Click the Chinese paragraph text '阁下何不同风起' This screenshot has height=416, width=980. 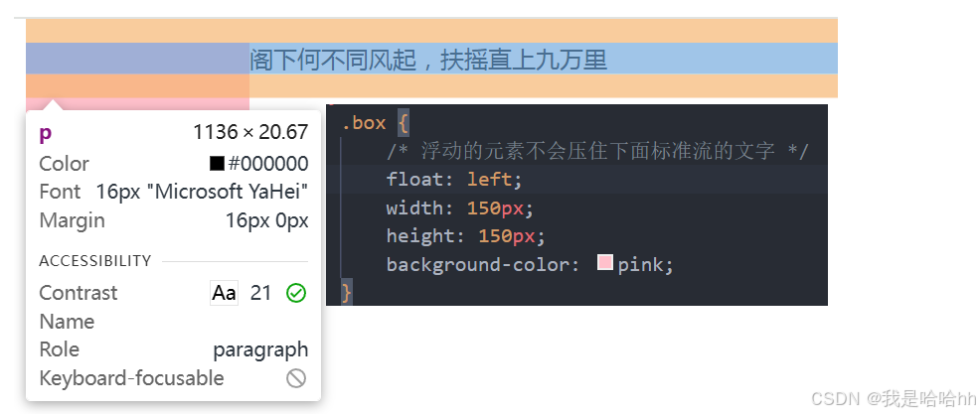[x=333, y=60]
